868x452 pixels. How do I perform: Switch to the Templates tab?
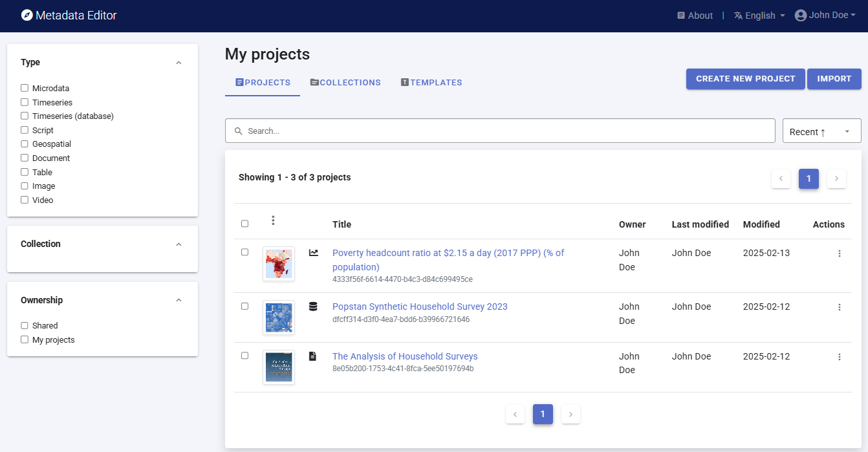431,83
